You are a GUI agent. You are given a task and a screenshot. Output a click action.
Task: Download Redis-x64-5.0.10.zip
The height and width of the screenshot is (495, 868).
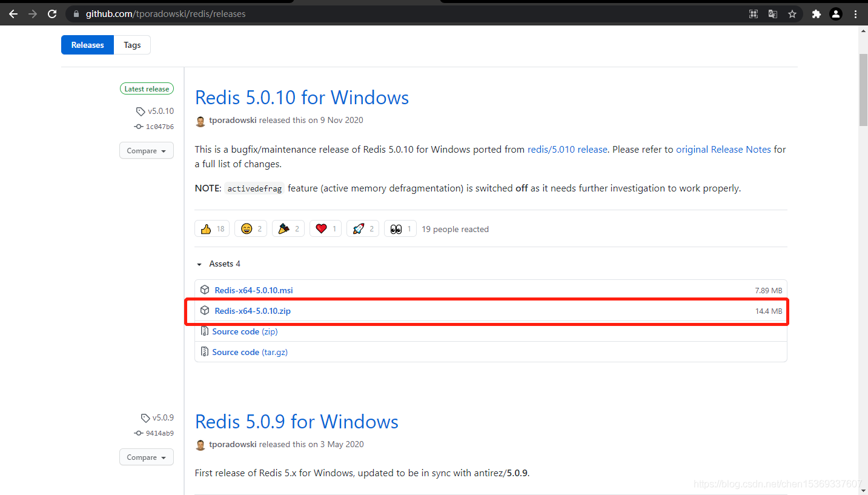(253, 311)
